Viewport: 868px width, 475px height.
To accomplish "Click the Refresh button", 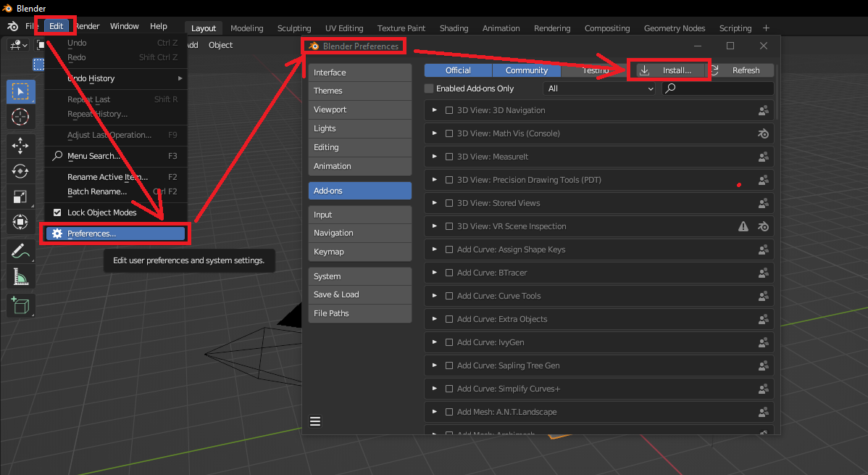I will [x=740, y=70].
